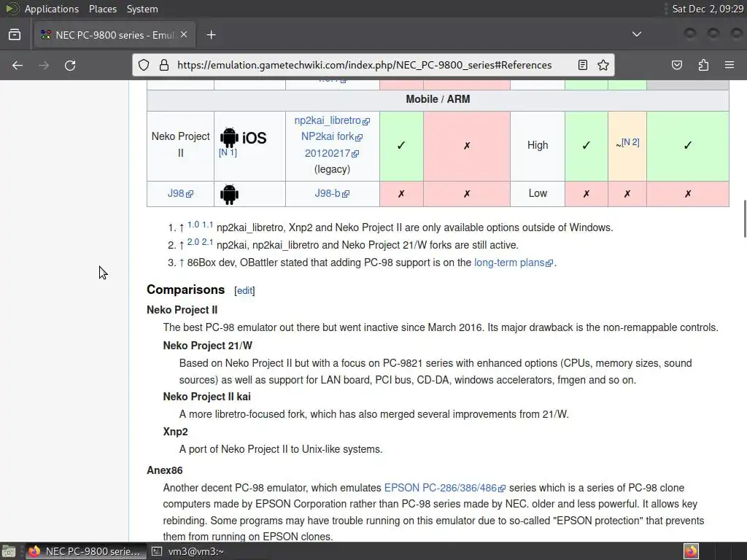
Task: Open a new browser tab
Action: point(211,35)
